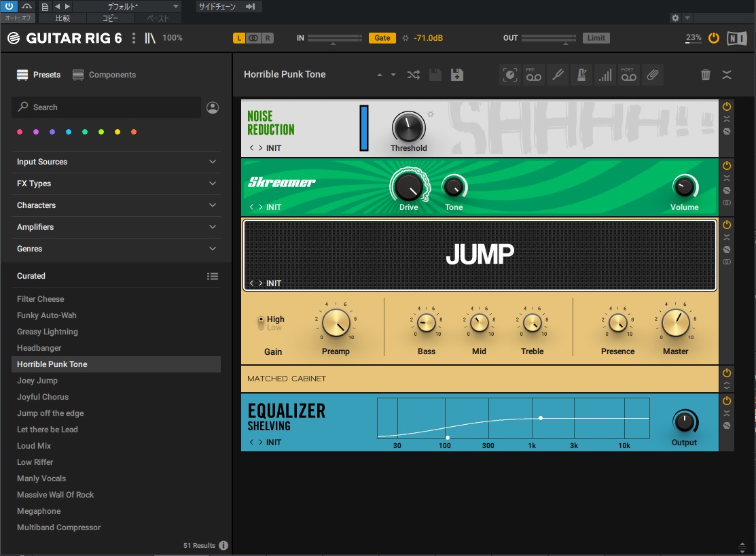
Task: Expand the Genres filter section
Action: coord(115,249)
